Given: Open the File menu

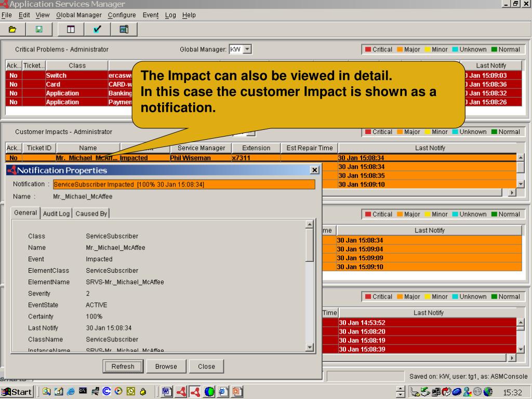Looking at the screenshot, I should [x=6, y=15].
